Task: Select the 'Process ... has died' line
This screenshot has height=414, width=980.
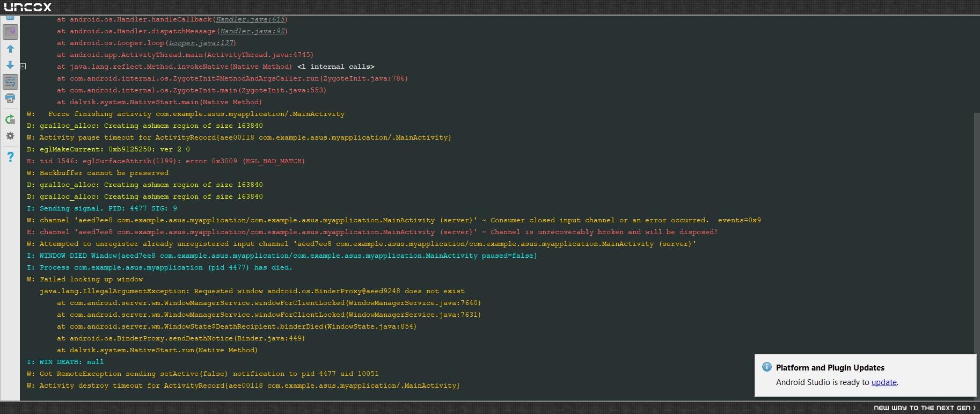Action: [x=159, y=267]
